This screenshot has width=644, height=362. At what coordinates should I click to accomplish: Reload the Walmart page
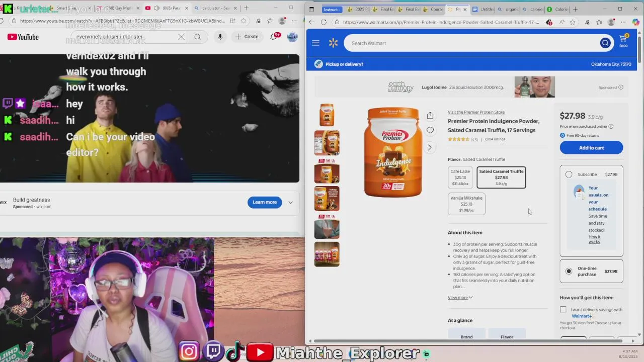pyautogui.click(x=324, y=22)
